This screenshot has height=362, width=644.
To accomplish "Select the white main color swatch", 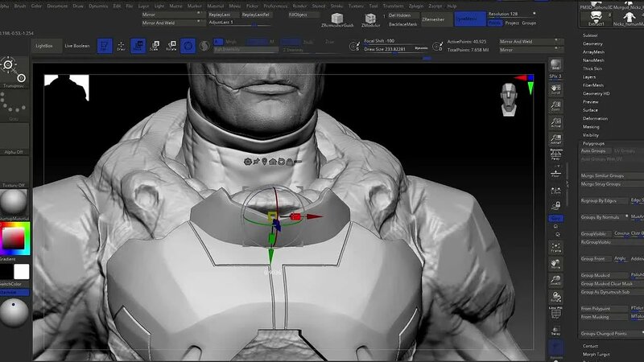I will click(x=22, y=271).
